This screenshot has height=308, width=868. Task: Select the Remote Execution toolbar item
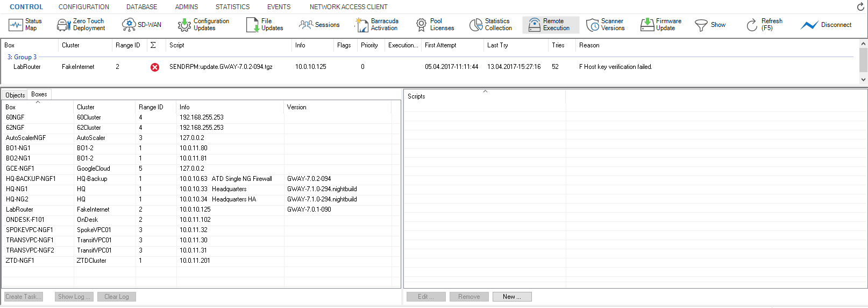pyautogui.click(x=551, y=25)
